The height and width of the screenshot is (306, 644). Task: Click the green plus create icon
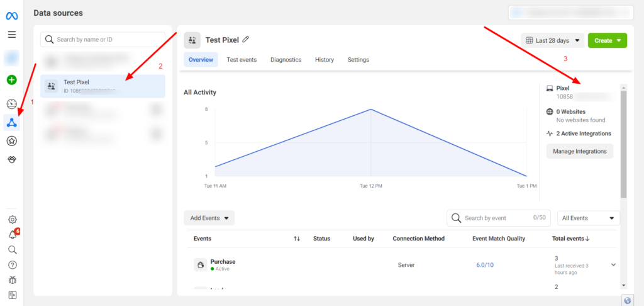click(x=12, y=80)
